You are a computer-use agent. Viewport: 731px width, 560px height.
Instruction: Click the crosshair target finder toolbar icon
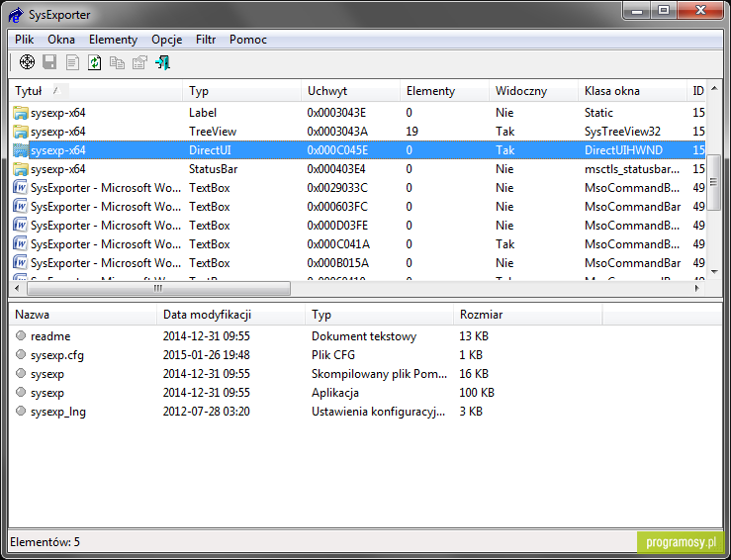point(27,62)
